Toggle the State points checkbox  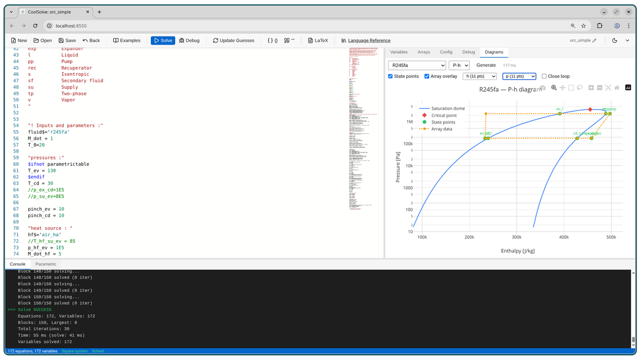[390, 76]
